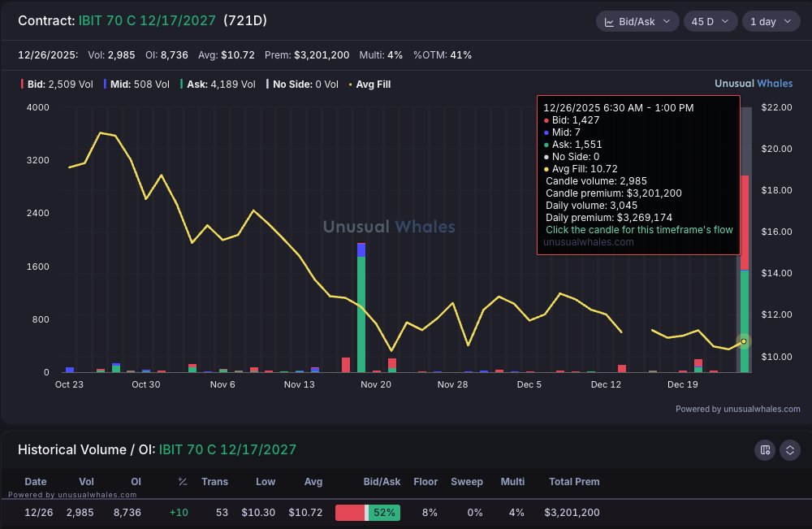The width and height of the screenshot is (812, 529).
Task: Click the %OTM: 41% summary stat
Action: coord(443,55)
